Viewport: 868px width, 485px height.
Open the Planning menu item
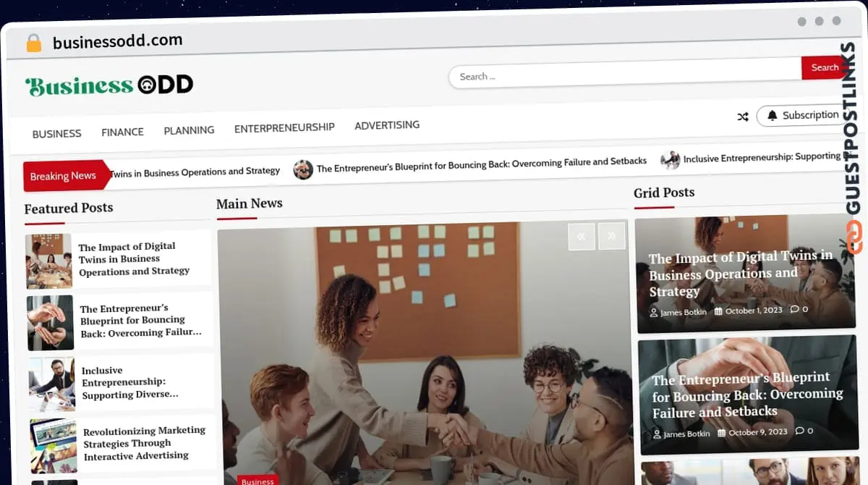click(189, 130)
